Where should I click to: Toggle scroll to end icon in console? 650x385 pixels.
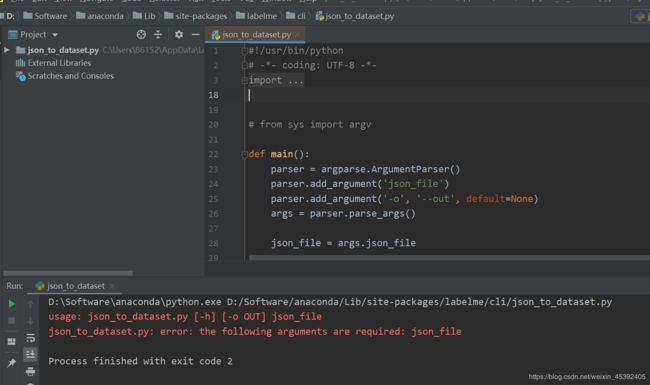coord(30,354)
